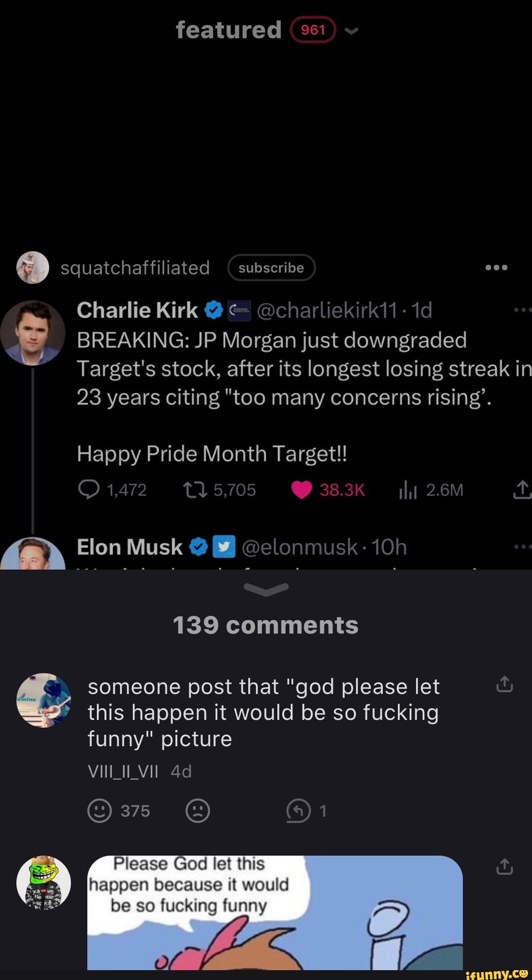Click the share icon on Charlie Kirk tweet
The image size is (532, 980).
tap(522, 490)
